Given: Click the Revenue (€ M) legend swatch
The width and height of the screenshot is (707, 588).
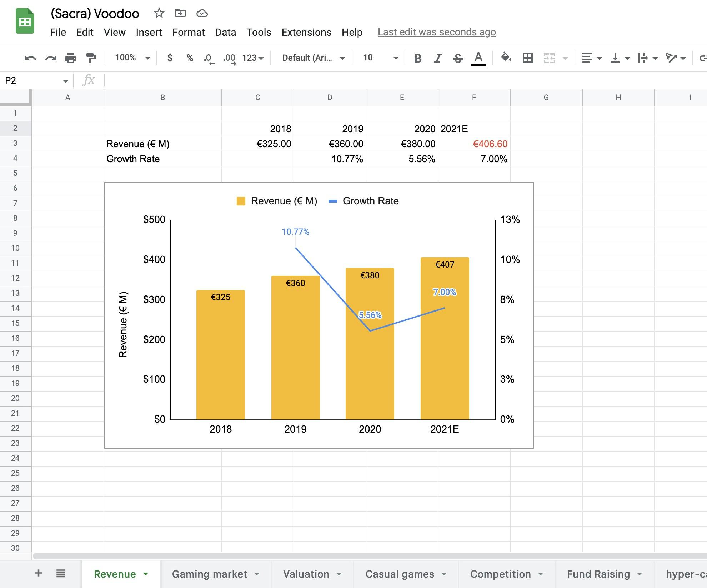Looking at the screenshot, I should pyautogui.click(x=241, y=201).
